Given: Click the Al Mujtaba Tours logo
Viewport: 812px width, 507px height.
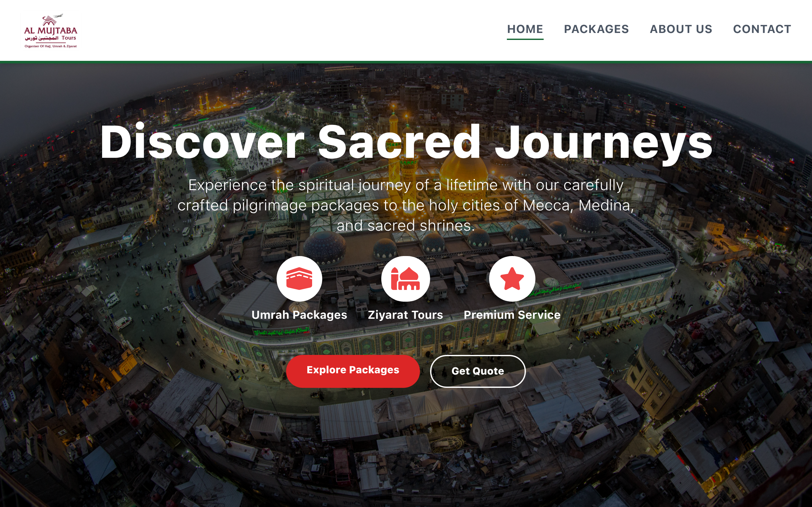Looking at the screenshot, I should coord(51,31).
